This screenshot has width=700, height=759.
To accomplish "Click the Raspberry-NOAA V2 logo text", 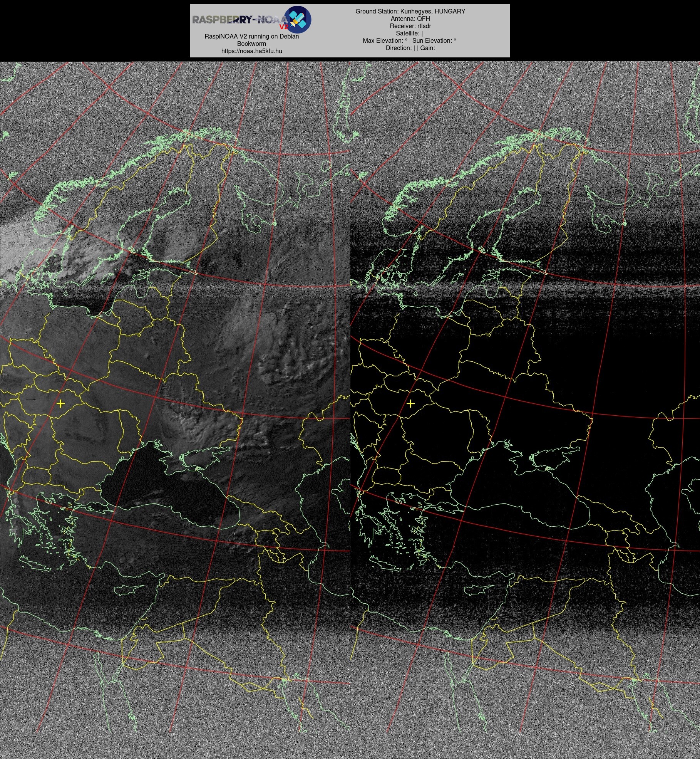I will coord(240,21).
